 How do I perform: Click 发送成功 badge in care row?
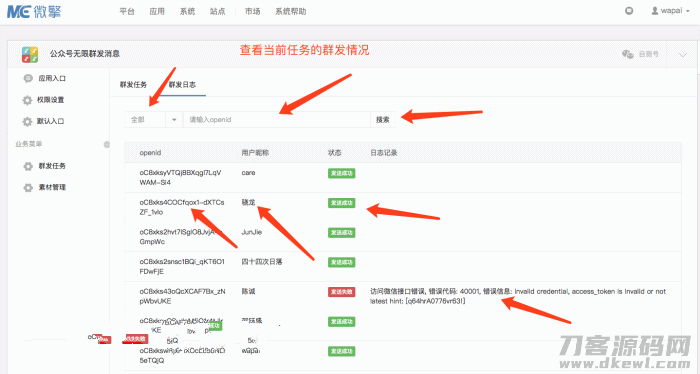[x=342, y=173]
